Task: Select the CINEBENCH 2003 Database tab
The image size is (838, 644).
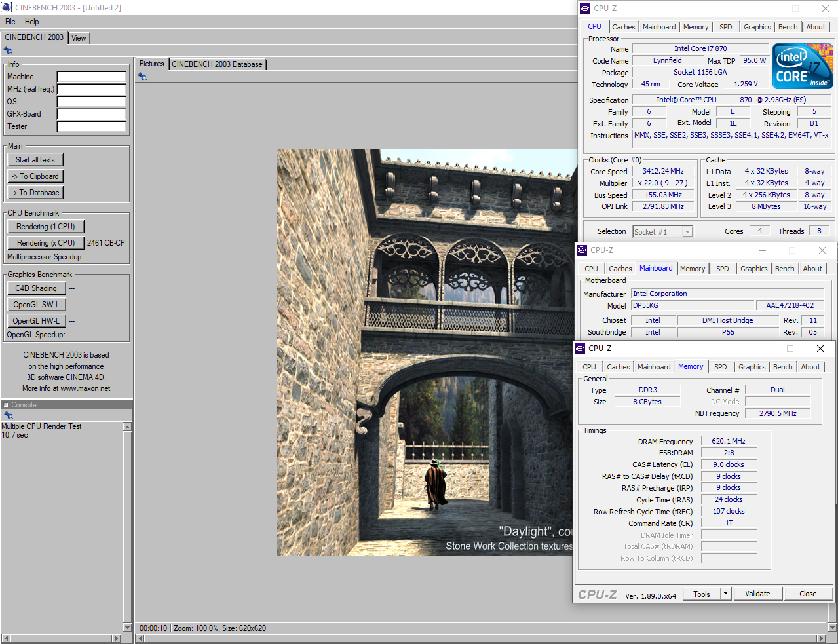Action: point(218,64)
